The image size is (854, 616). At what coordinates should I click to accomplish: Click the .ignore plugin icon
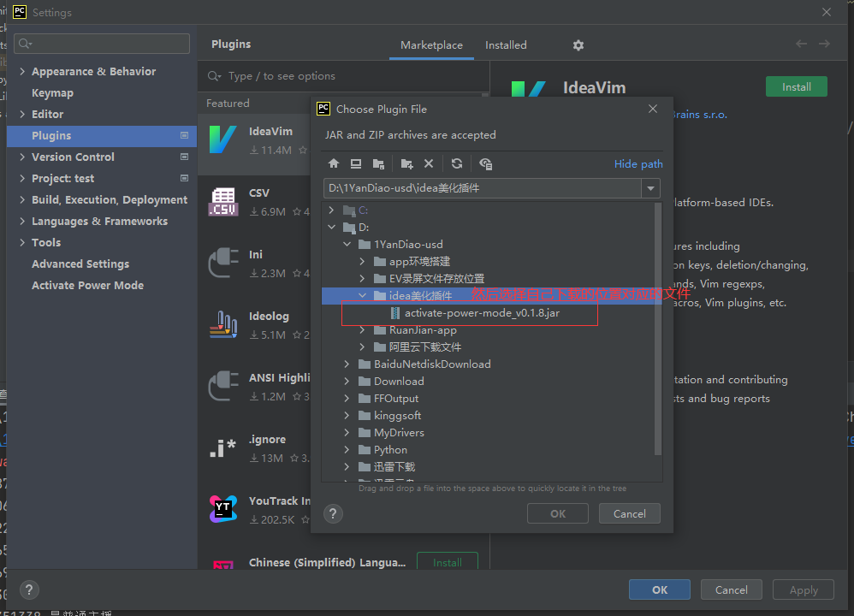(x=223, y=447)
